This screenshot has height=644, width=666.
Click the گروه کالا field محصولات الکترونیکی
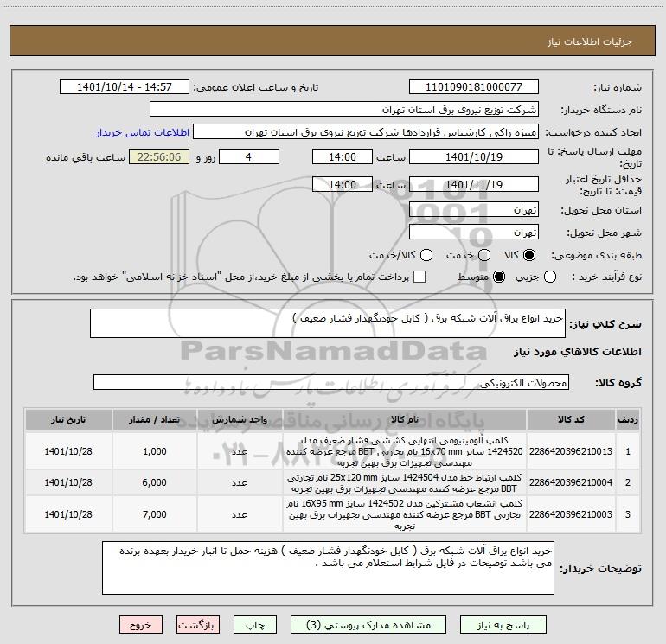tap(331, 382)
